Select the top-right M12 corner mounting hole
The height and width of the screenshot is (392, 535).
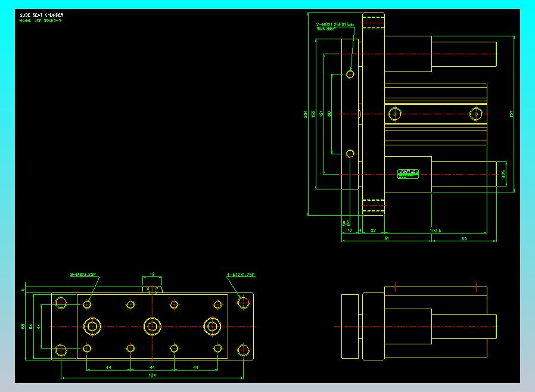click(243, 303)
